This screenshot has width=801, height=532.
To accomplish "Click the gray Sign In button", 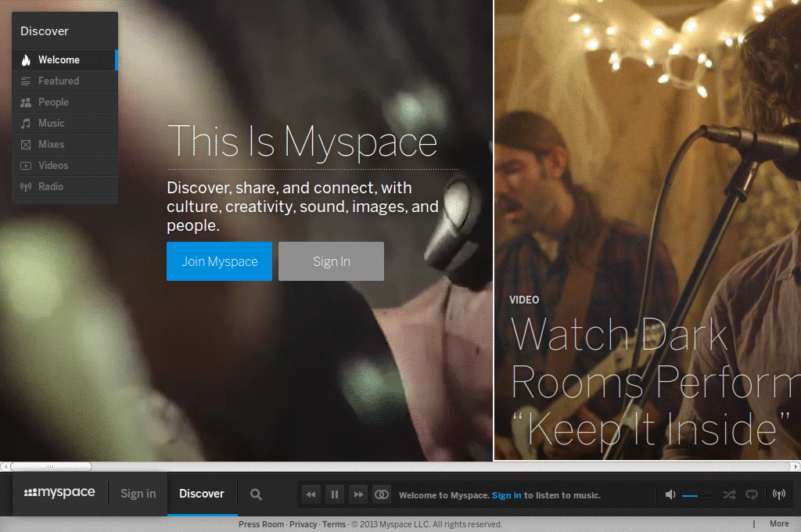I will pos(331,261).
